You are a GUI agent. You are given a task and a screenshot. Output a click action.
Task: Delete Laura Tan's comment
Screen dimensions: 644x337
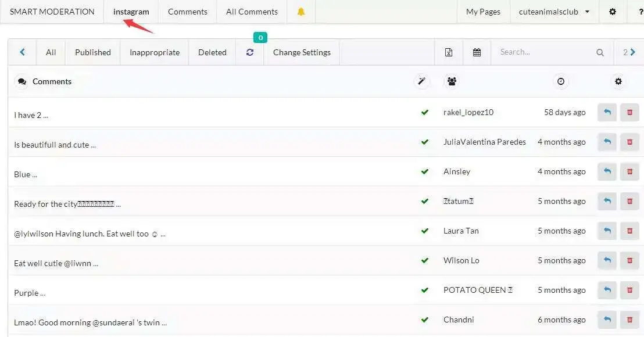pos(629,231)
